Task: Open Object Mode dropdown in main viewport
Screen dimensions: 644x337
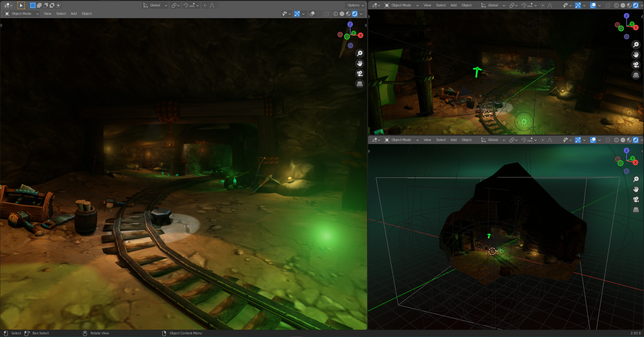Action: coord(22,14)
